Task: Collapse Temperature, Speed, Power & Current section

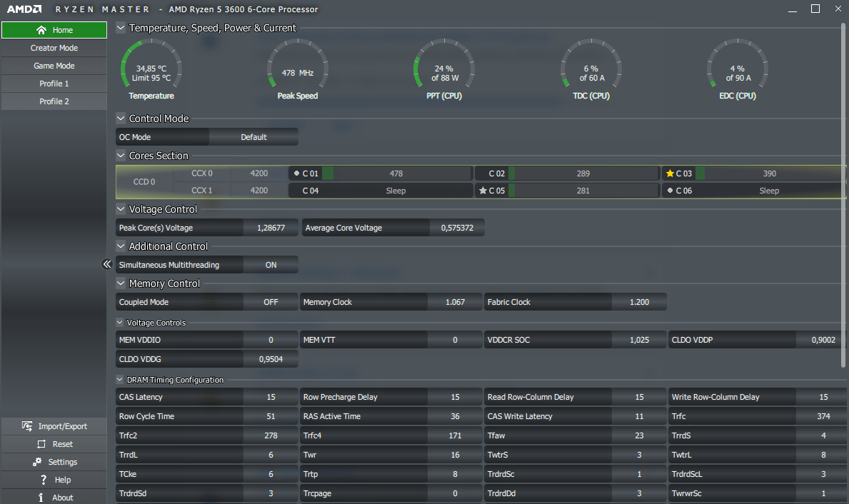Action: coord(121,28)
